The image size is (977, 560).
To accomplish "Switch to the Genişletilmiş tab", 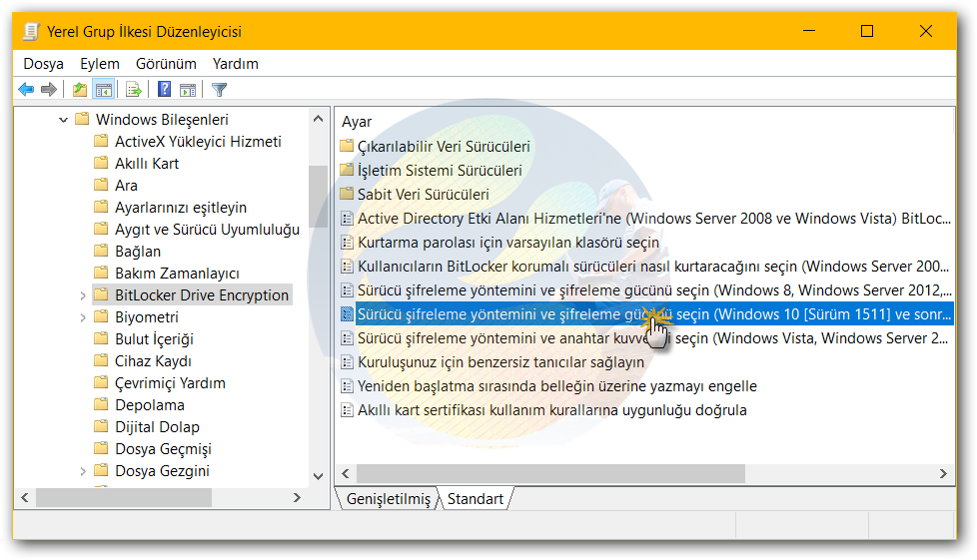I will point(389,499).
